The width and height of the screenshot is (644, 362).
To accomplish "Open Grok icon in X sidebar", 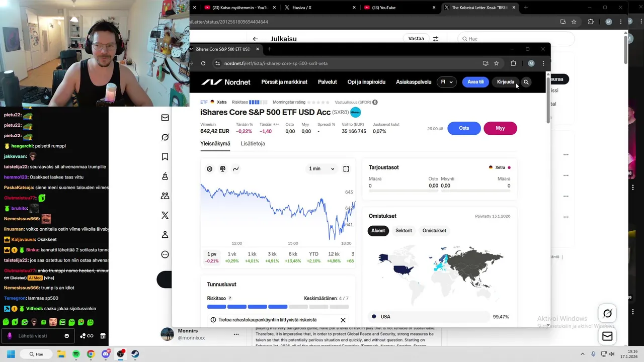I will click(x=165, y=137).
